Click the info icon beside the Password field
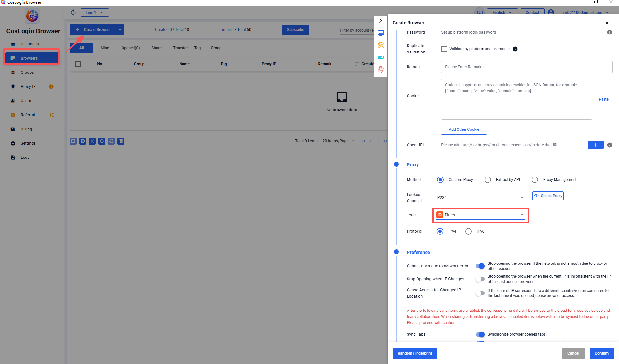 tap(609, 32)
